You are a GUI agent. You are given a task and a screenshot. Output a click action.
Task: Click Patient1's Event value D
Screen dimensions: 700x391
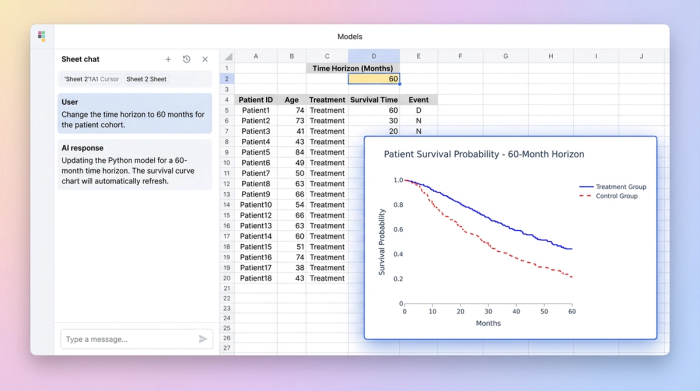pyautogui.click(x=418, y=110)
